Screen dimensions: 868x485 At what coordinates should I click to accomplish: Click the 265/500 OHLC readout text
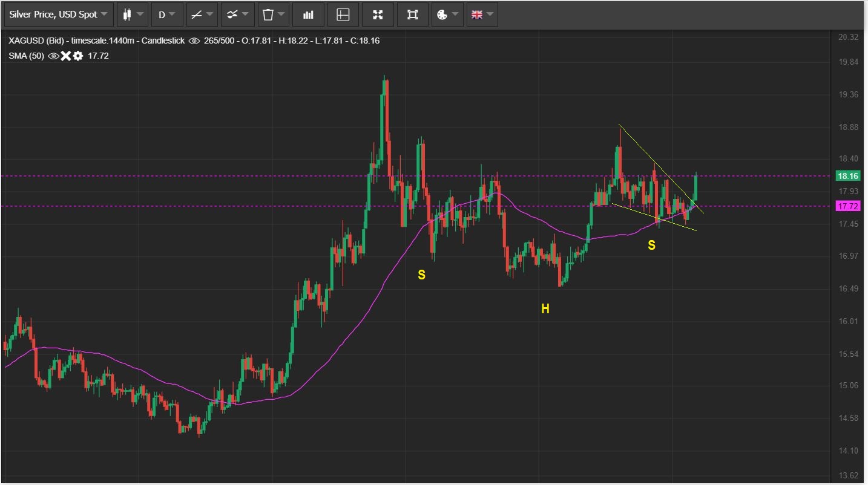[292, 41]
